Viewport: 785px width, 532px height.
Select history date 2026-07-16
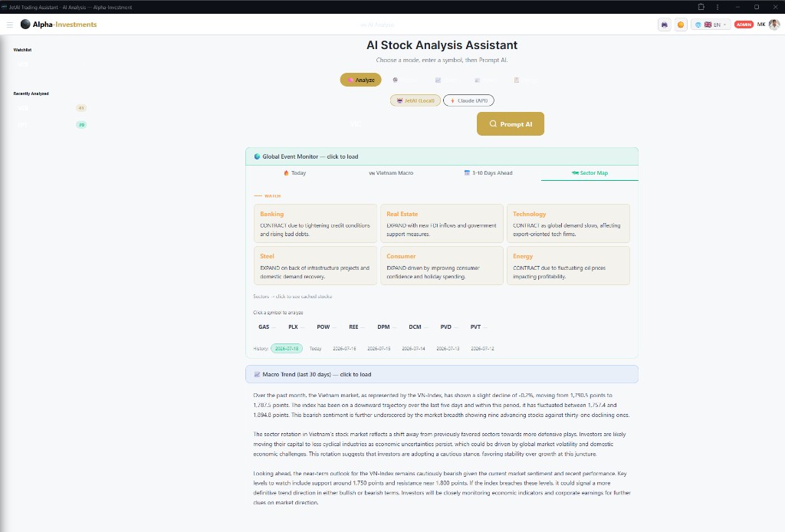click(344, 348)
